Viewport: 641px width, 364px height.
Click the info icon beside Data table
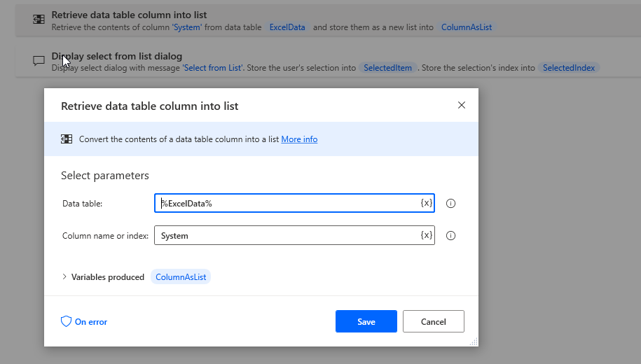click(450, 204)
